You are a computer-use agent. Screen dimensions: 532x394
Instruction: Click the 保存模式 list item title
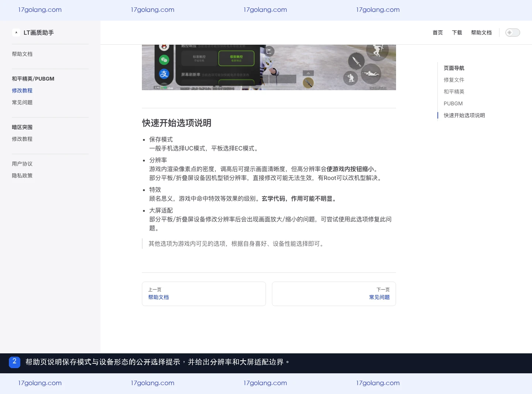tap(161, 139)
